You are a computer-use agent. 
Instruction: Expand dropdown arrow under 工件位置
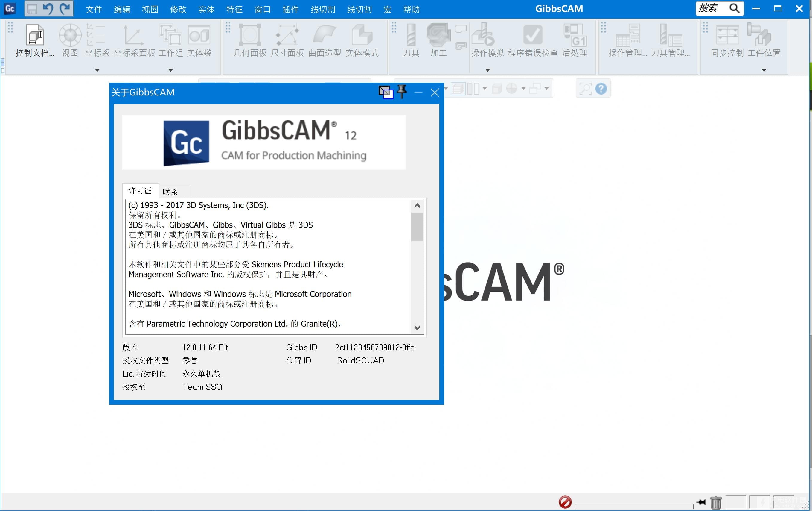[x=764, y=70]
